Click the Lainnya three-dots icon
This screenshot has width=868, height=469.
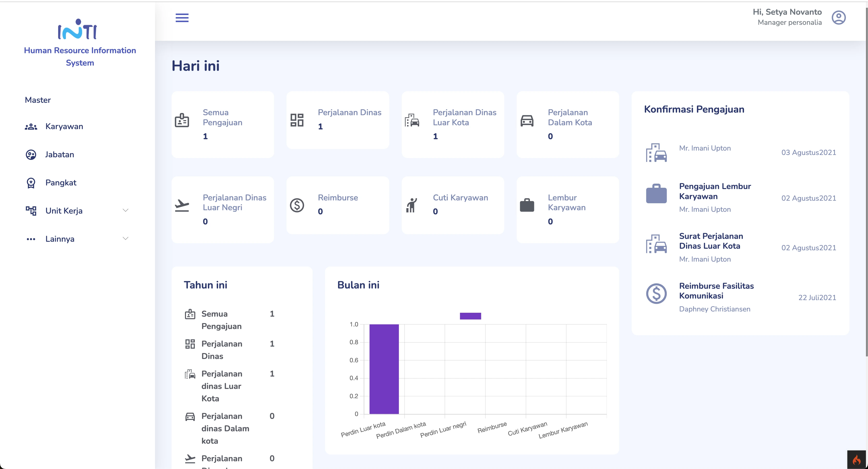pos(31,239)
